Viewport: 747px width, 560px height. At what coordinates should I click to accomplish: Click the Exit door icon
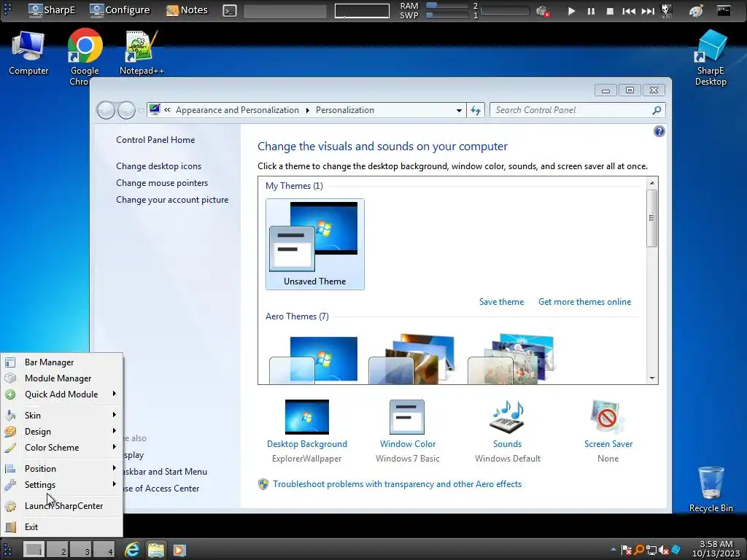pos(10,527)
